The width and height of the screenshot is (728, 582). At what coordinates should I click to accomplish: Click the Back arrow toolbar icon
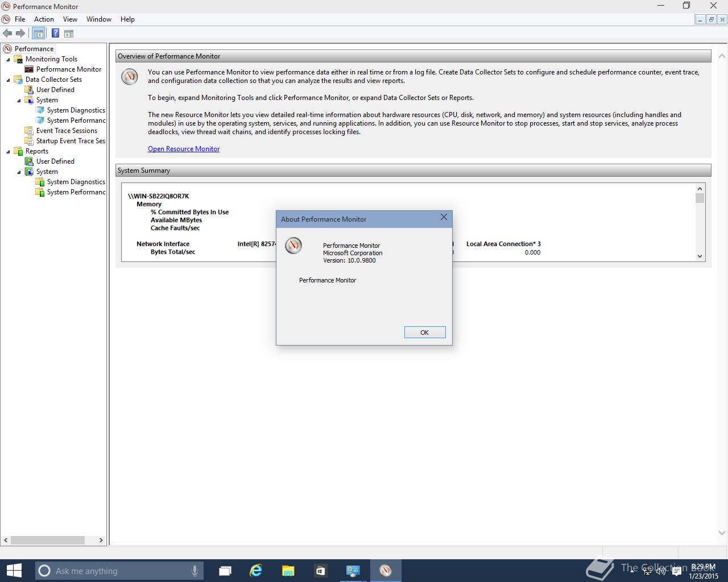click(7, 34)
